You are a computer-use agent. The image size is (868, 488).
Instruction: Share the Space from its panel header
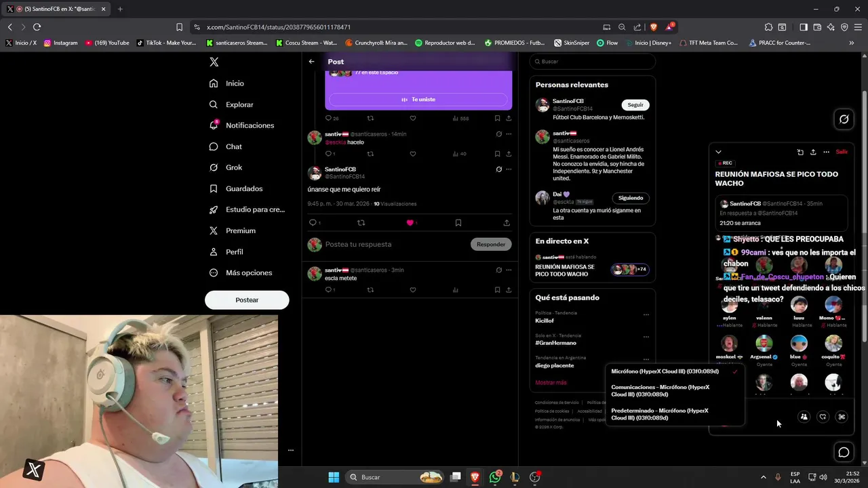pos(813,152)
